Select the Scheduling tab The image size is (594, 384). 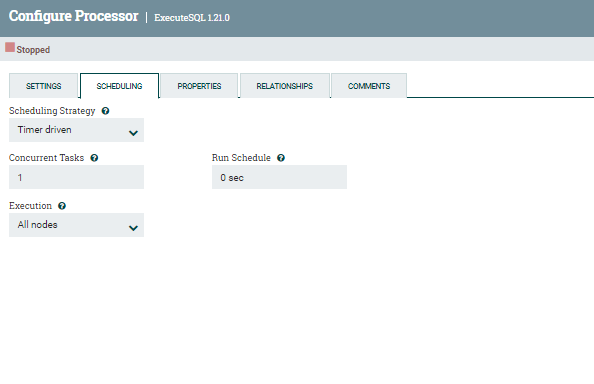(119, 86)
